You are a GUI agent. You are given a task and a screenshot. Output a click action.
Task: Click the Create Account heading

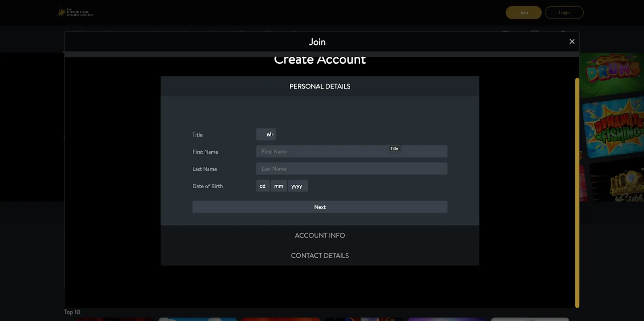click(x=320, y=60)
